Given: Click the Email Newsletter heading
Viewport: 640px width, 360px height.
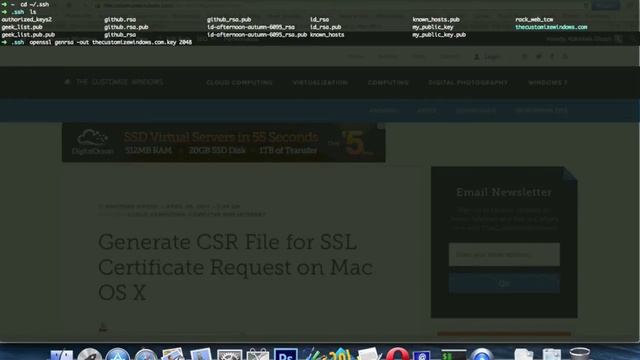Looking at the screenshot, I should click(504, 192).
